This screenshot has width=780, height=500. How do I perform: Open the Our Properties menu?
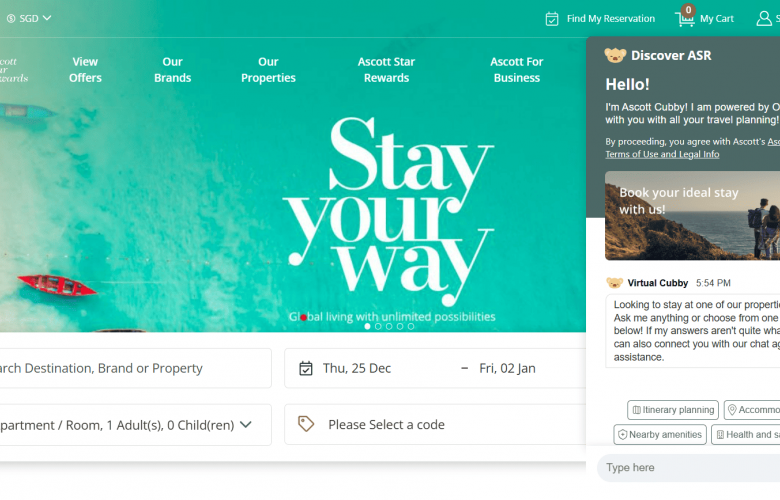click(268, 70)
